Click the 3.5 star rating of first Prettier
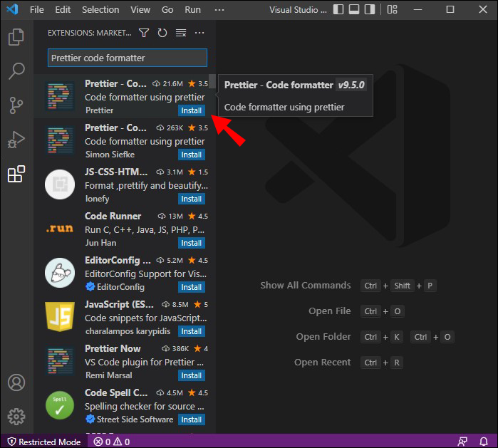The width and height of the screenshot is (498, 448). (198, 84)
